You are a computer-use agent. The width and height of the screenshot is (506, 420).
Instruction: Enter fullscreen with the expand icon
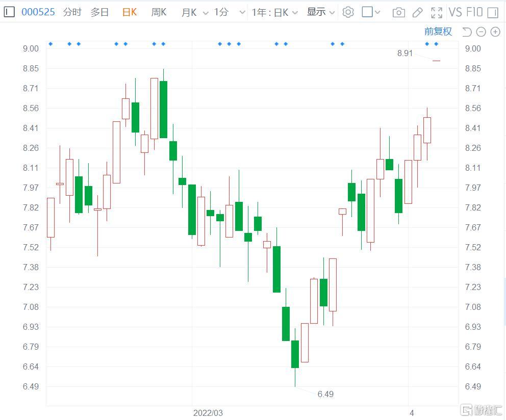(437, 13)
